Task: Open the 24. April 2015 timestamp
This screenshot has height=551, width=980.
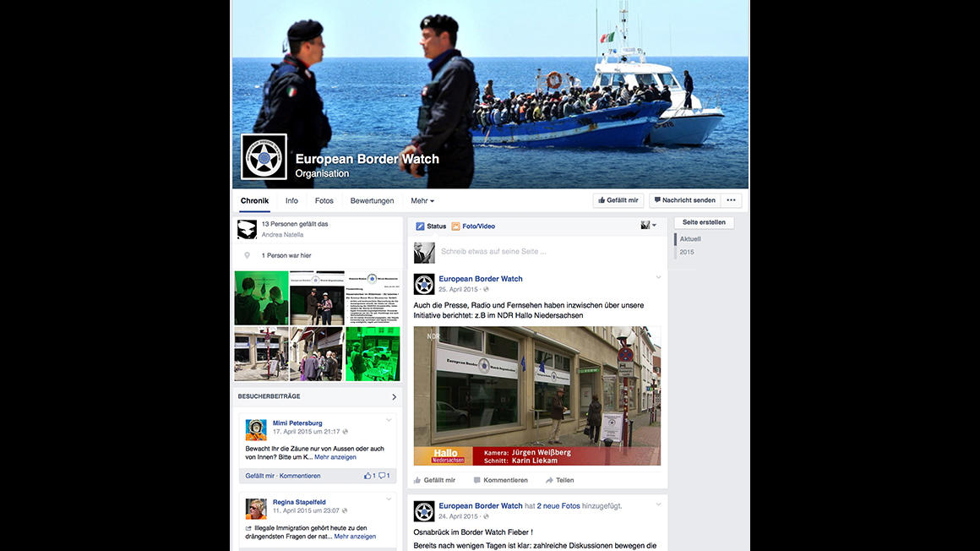Action: 458,516
